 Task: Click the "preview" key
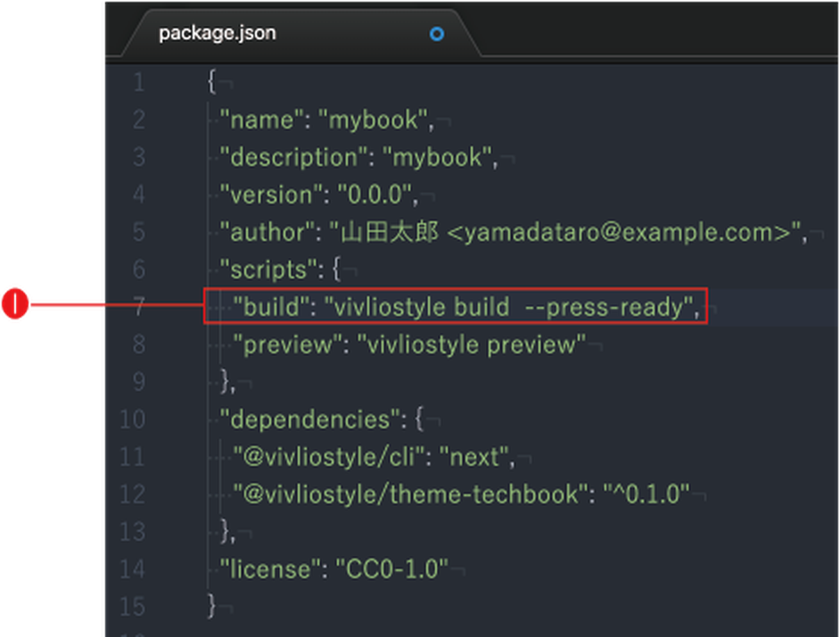coord(287,344)
